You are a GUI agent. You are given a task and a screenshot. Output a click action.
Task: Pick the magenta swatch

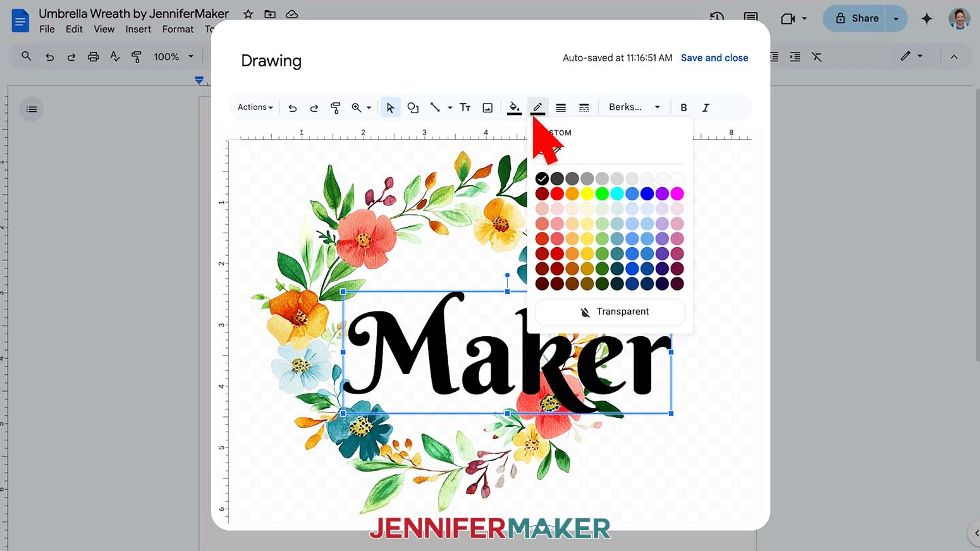[677, 193]
